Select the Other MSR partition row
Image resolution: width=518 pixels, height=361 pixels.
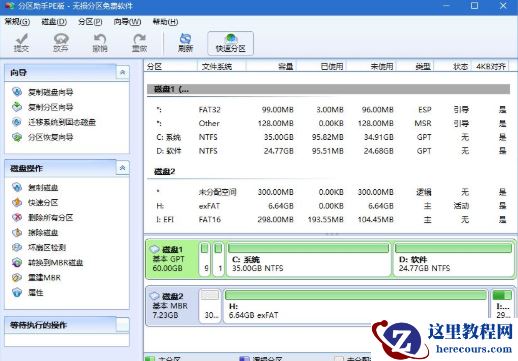point(328,123)
